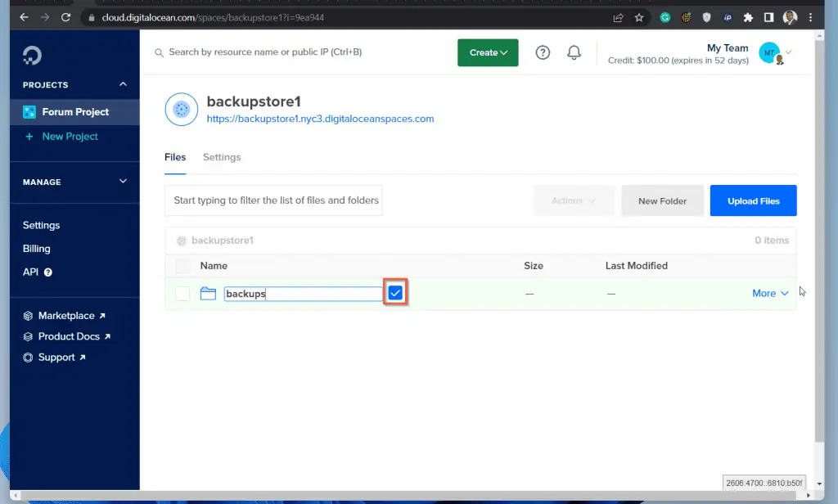Toggle the browser side panel icon
Image resolution: width=838 pixels, height=504 pixels.
coord(768,18)
